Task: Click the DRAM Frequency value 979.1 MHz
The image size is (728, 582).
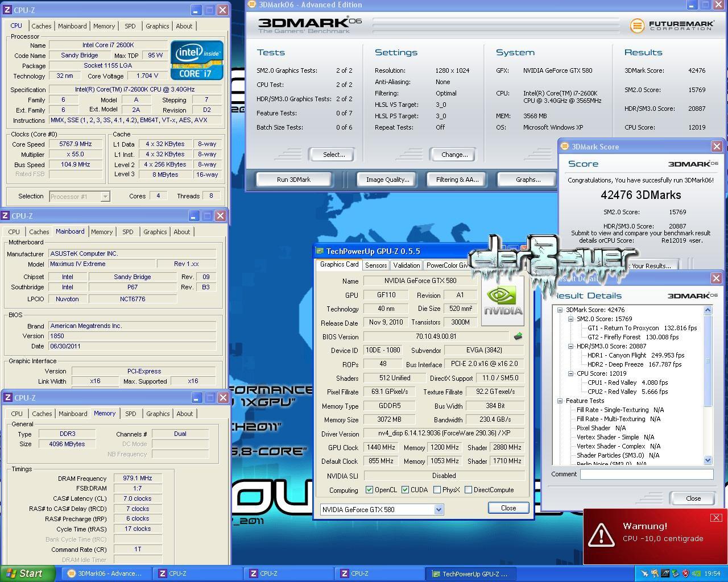Action: pyautogui.click(x=138, y=479)
